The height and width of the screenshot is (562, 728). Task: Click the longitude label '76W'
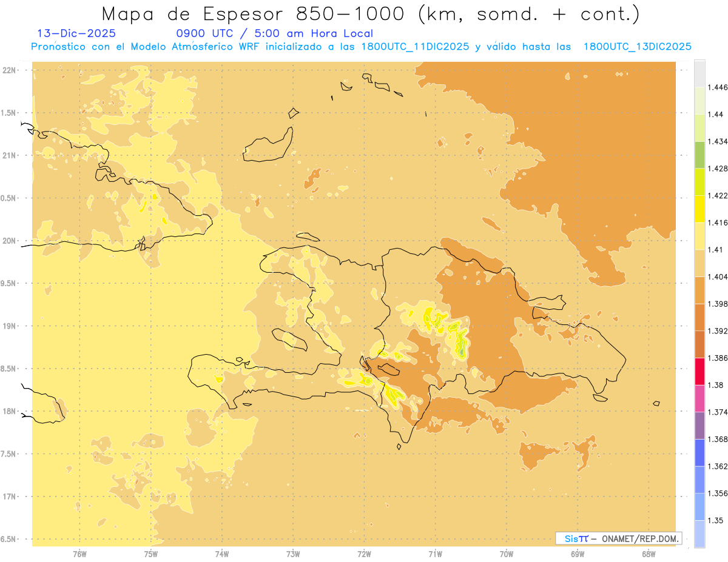[79, 554]
